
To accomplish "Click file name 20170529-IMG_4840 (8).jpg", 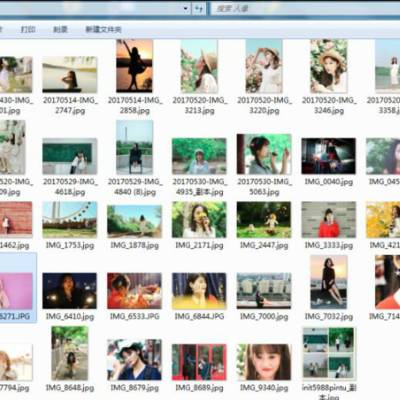I will (x=135, y=187).
